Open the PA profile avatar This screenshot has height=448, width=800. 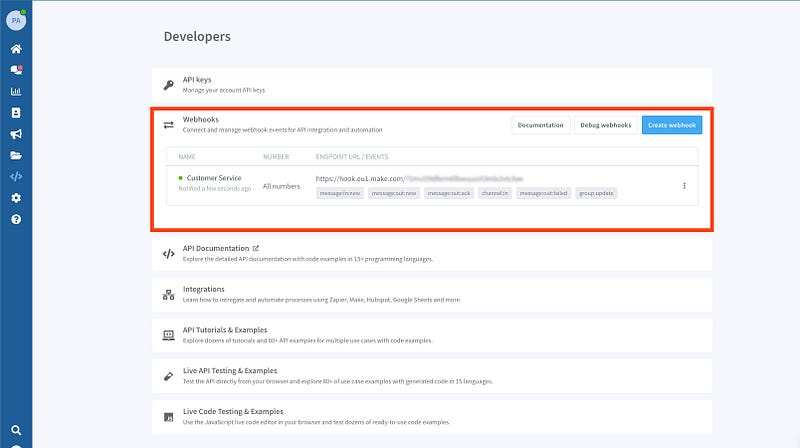(x=16, y=18)
